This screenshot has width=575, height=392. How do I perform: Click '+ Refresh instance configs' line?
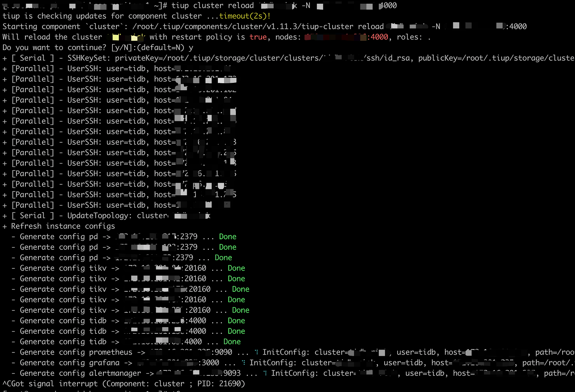(59, 226)
